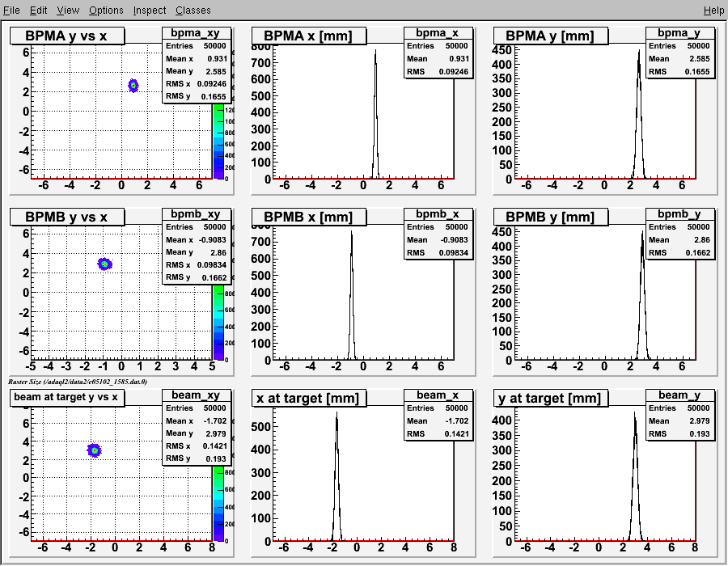The height and width of the screenshot is (566, 728).
Task: Click the BPMB x histogram peak
Action: pyautogui.click(x=352, y=233)
